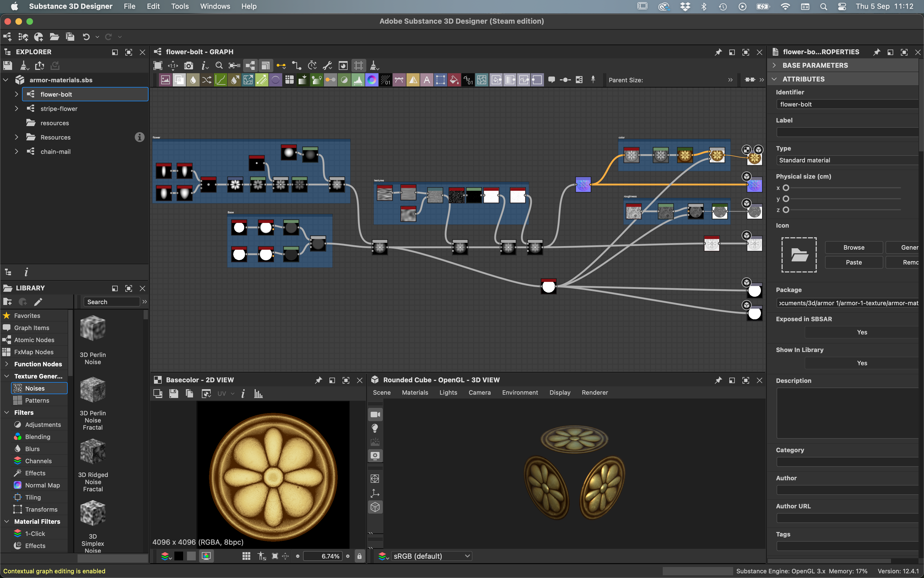Toggle the 3D view wireframe cube button
The image size is (924, 578).
tap(375, 507)
